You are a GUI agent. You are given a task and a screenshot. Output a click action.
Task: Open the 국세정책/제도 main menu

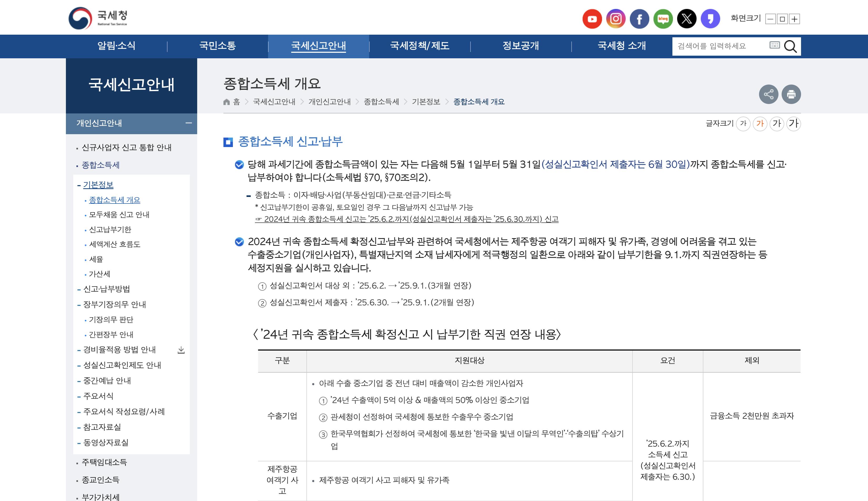[x=420, y=46]
